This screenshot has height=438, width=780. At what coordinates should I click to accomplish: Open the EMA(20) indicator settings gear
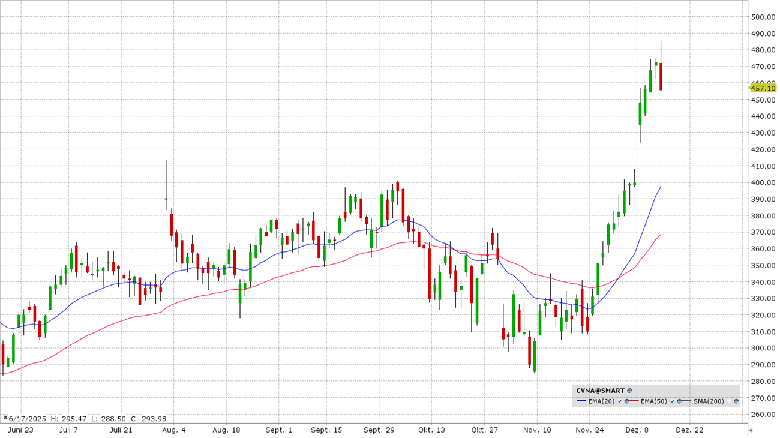627,401
